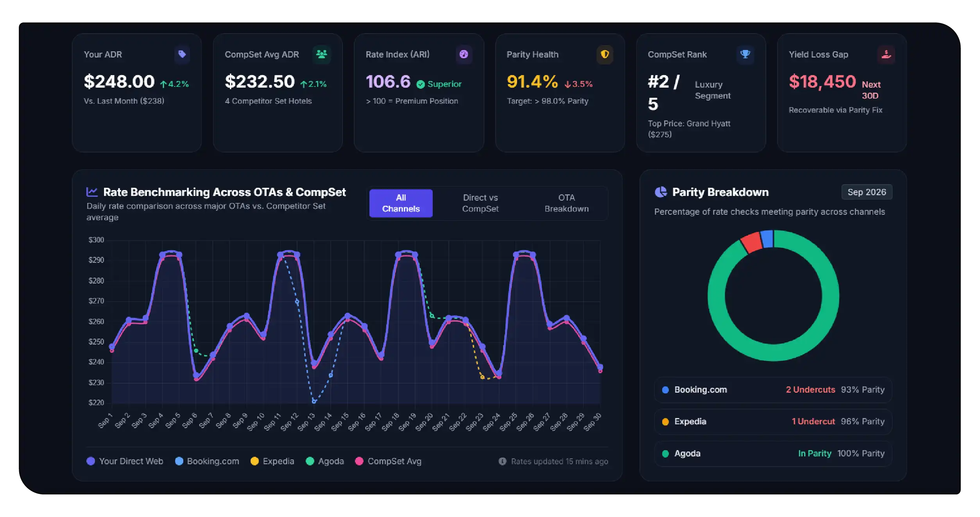Click the 91.4% Parity Health value

click(x=532, y=82)
